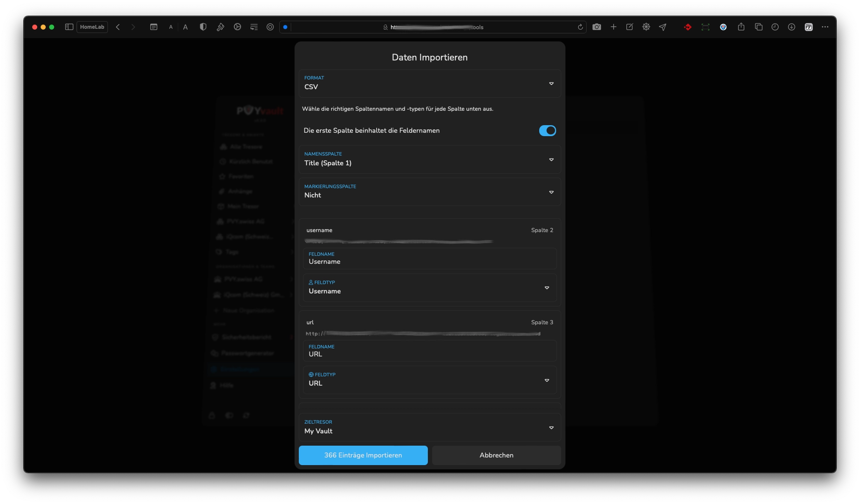Click the blue dot in address bar
860x504 pixels.
pos(285,27)
